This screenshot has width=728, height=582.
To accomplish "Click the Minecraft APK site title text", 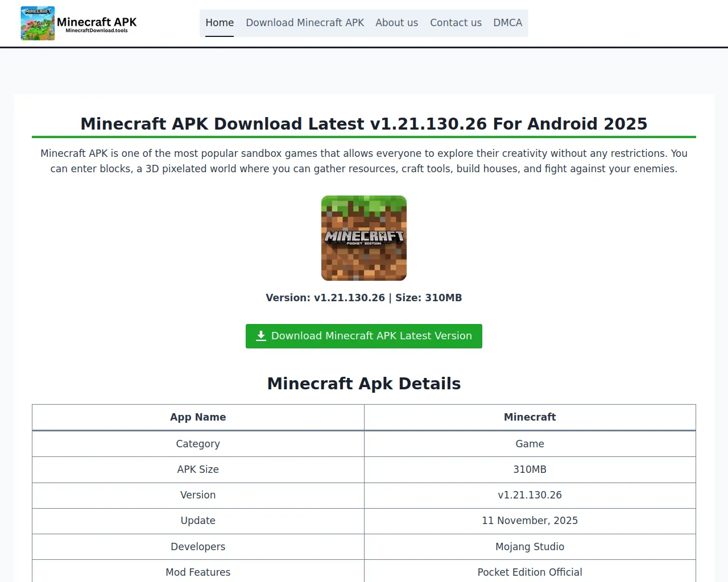I will (97, 22).
